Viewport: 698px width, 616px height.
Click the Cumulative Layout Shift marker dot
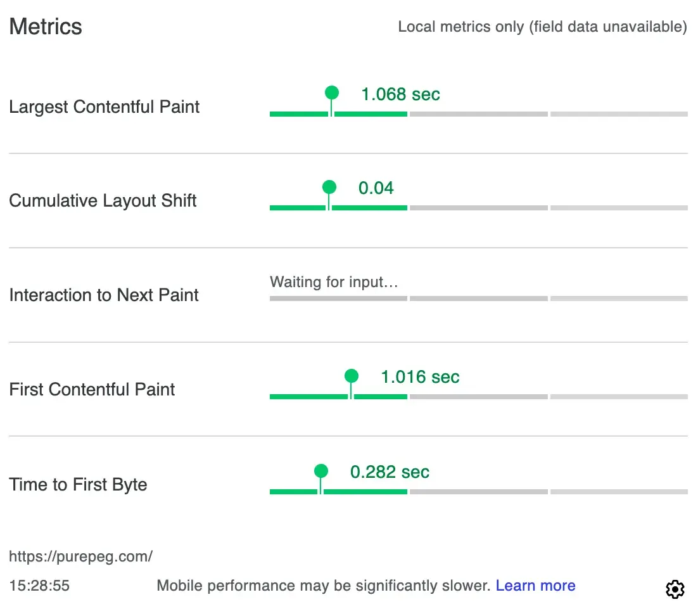pos(329,186)
